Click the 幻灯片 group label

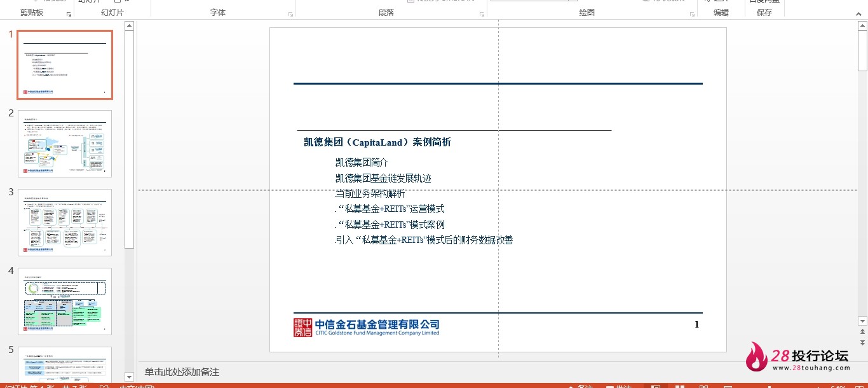coord(112,13)
